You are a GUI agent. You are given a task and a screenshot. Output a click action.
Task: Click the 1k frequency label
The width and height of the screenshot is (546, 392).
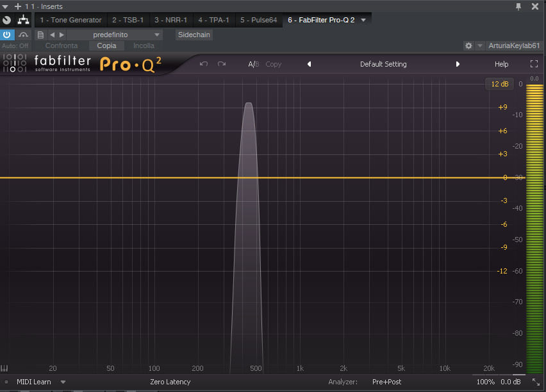coord(300,368)
